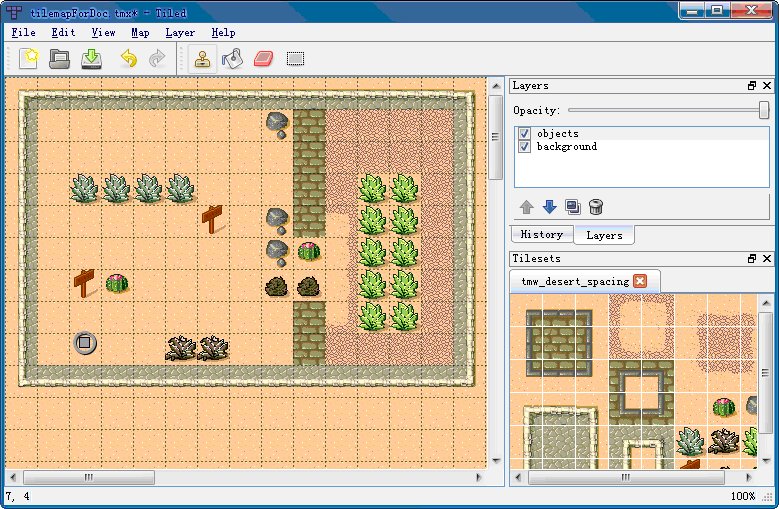779x509 pixels.
Task: Click the Opacity slider handle
Action: coord(764,110)
